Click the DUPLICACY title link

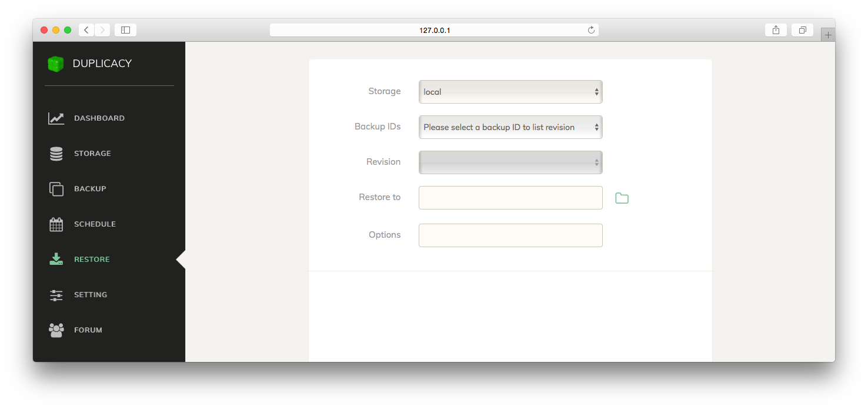(102, 64)
